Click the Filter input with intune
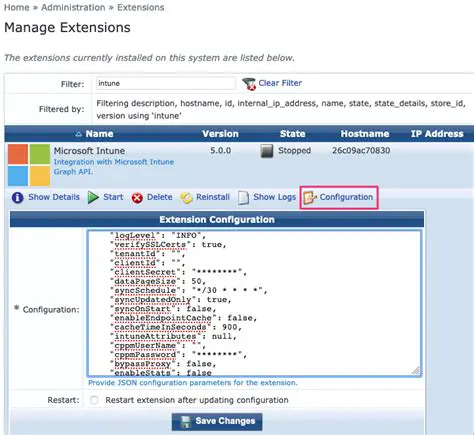The width and height of the screenshot is (474, 435). point(166,83)
